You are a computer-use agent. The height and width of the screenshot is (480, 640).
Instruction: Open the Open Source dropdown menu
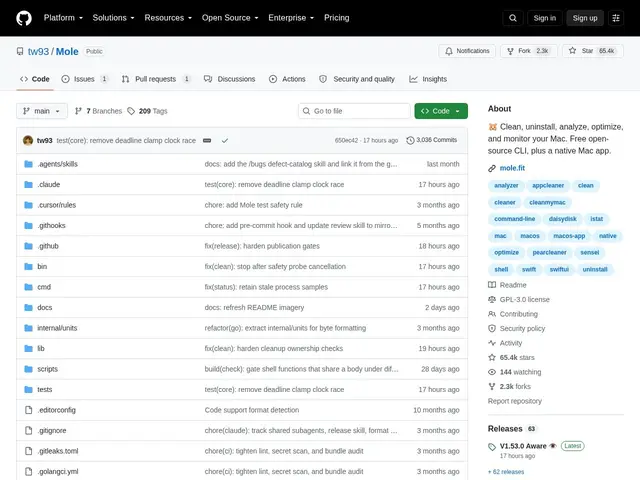tap(230, 18)
